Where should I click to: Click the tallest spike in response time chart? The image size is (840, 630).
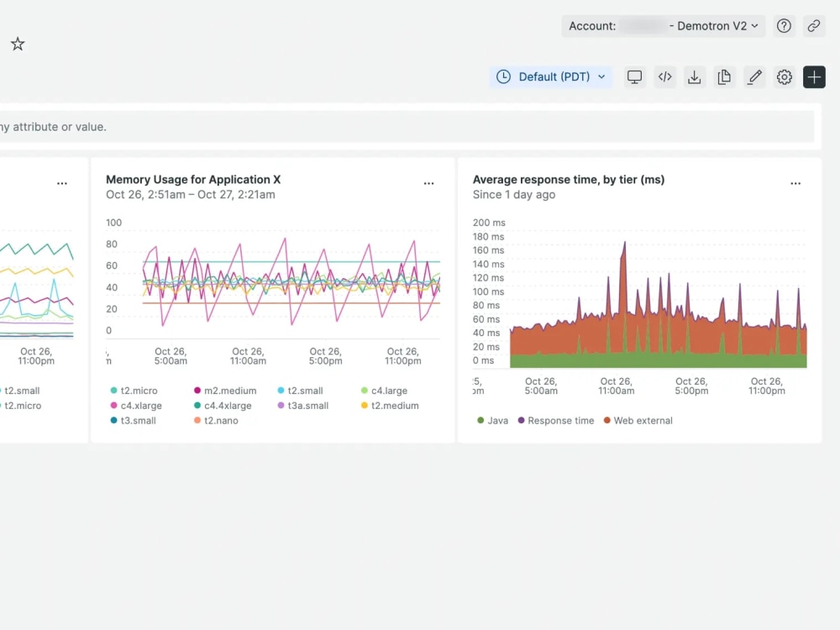pos(624,244)
